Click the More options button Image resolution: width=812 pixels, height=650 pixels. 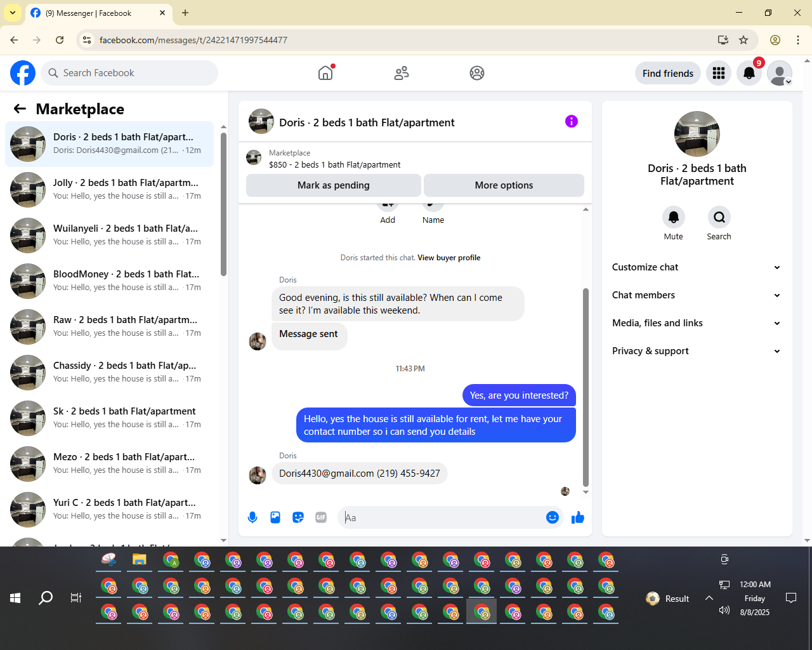(504, 185)
